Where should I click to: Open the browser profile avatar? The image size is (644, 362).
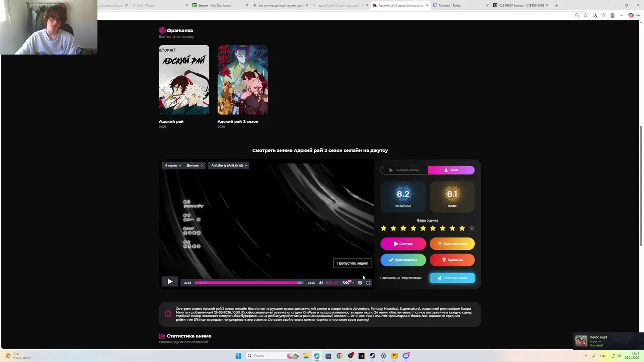(x=612, y=15)
